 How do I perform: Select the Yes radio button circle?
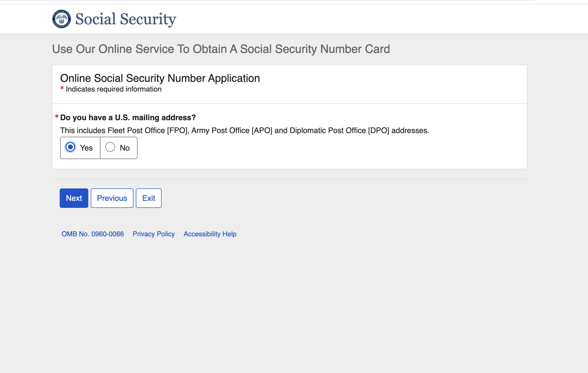(x=70, y=147)
